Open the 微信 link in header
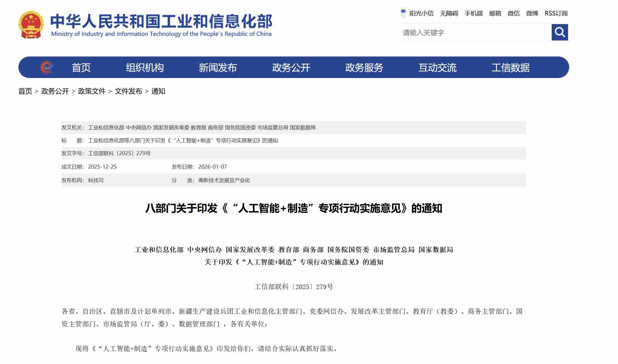 (x=514, y=13)
